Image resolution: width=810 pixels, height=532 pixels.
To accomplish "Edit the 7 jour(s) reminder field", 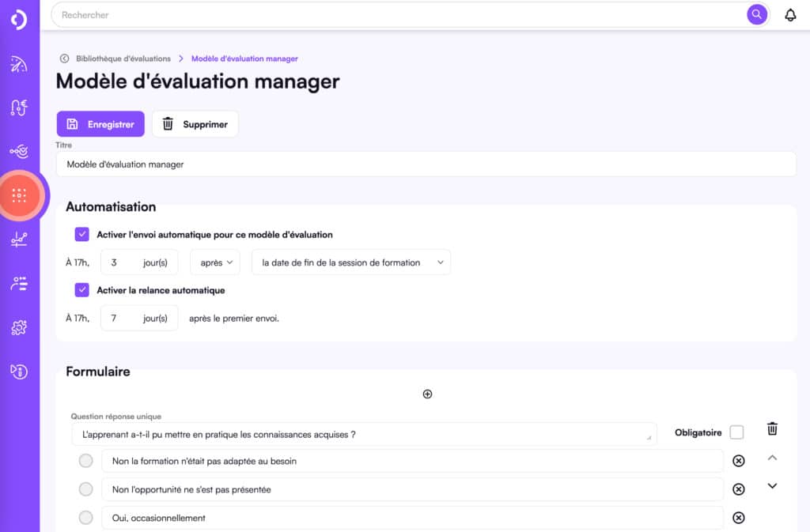I will pyautogui.click(x=139, y=318).
